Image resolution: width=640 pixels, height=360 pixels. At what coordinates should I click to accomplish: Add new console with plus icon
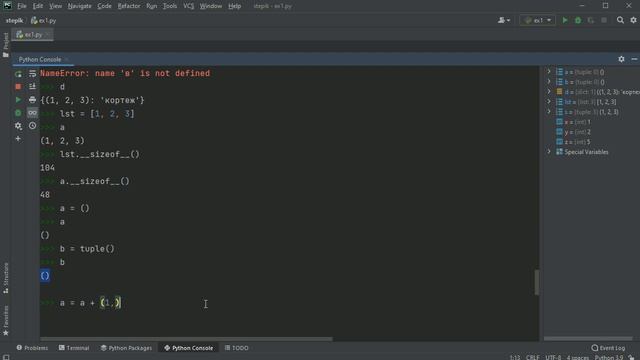[x=18, y=139]
